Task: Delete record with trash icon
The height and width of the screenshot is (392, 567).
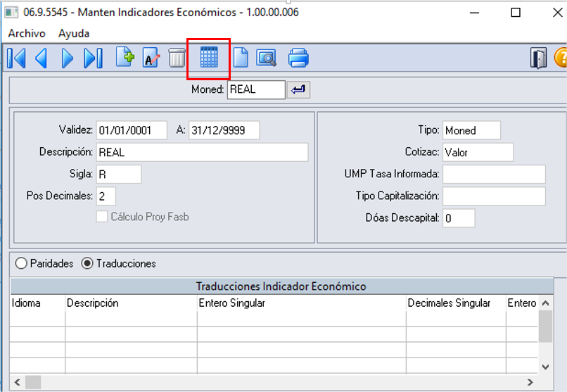Action: pyautogui.click(x=177, y=58)
